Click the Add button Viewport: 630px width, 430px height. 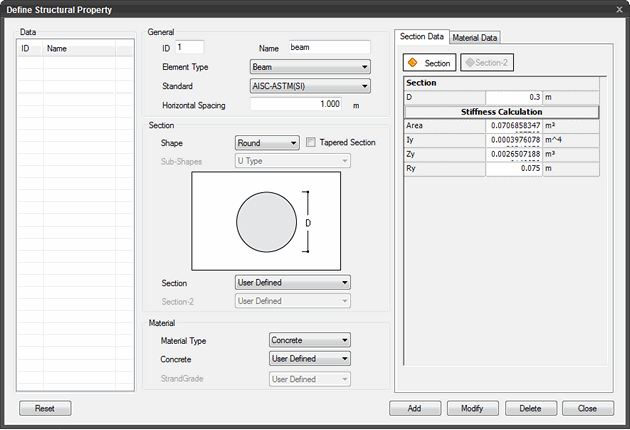click(x=414, y=409)
